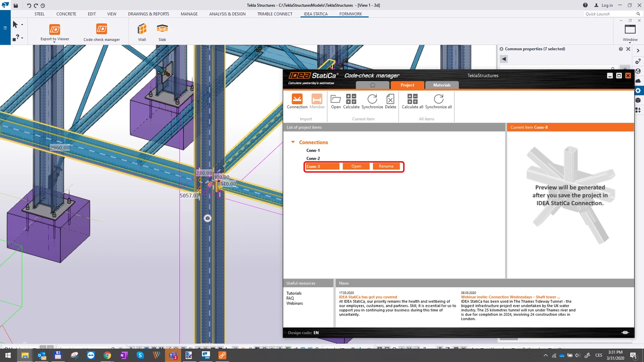Open the STEEL ribbon tab

tap(39, 14)
